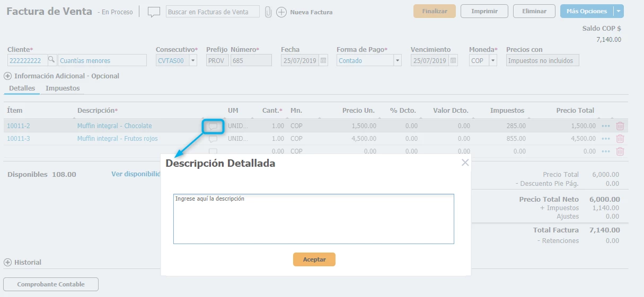The image size is (644, 297).
Task: Expand the Historial section
Action: tap(8, 262)
